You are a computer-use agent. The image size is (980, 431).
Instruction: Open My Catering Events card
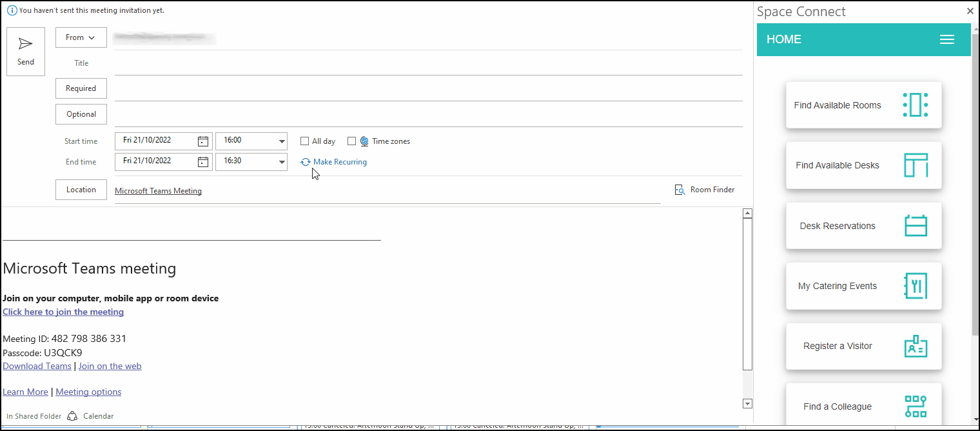864,286
